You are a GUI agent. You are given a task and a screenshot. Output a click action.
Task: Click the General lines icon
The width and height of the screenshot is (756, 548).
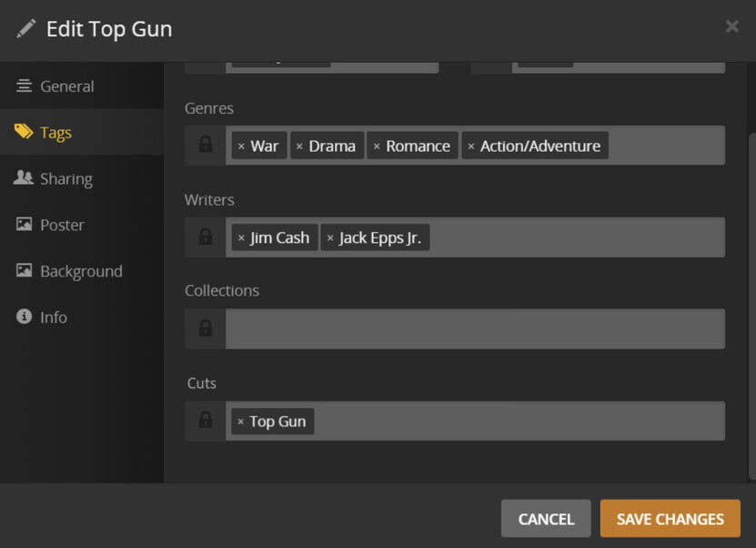tap(24, 86)
